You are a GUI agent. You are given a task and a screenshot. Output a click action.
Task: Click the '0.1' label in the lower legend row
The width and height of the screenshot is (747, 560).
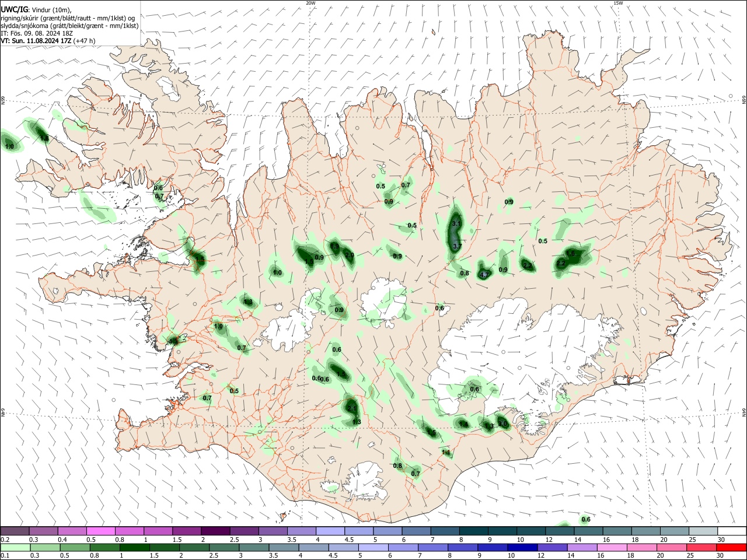[x=5, y=555]
